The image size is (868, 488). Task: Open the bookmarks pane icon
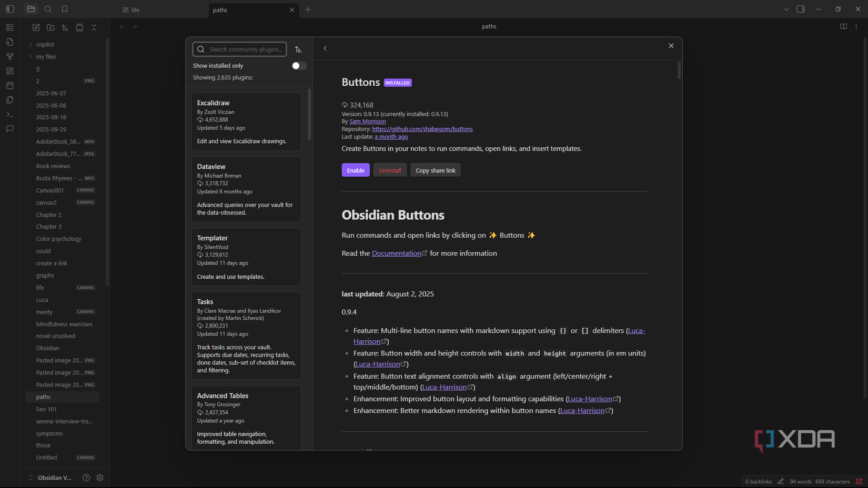64,9
